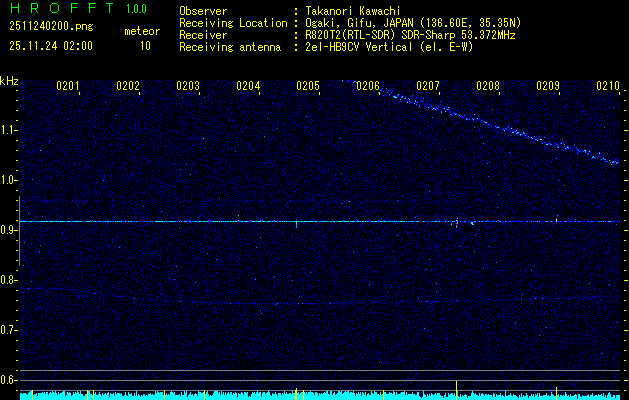Click the 0202 time marker

128,86
